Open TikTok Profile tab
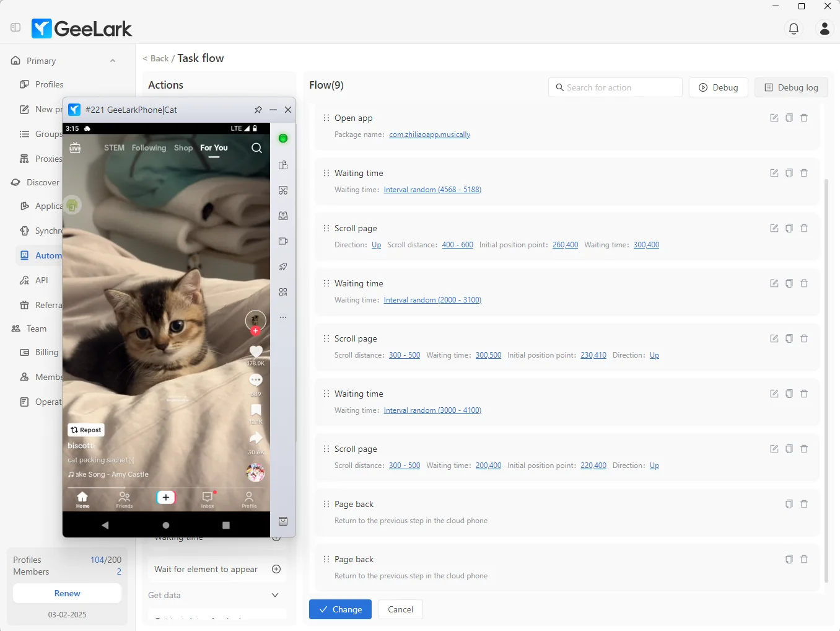Image resolution: width=840 pixels, height=631 pixels. 249,500
